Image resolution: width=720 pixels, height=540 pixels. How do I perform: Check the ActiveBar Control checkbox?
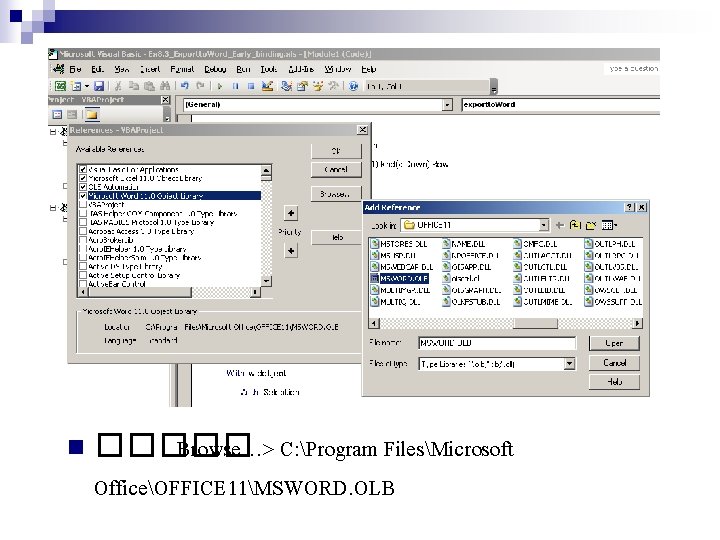click(x=83, y=284)
